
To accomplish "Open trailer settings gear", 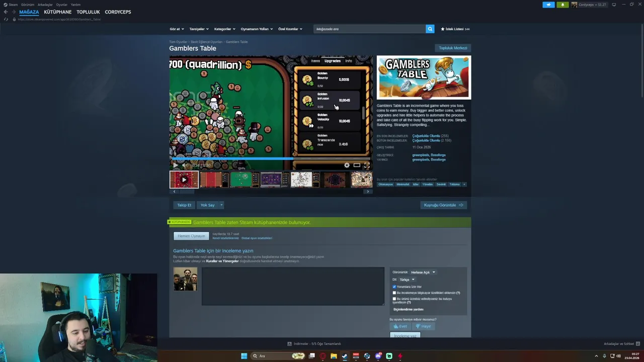I will tap(347, 165).
